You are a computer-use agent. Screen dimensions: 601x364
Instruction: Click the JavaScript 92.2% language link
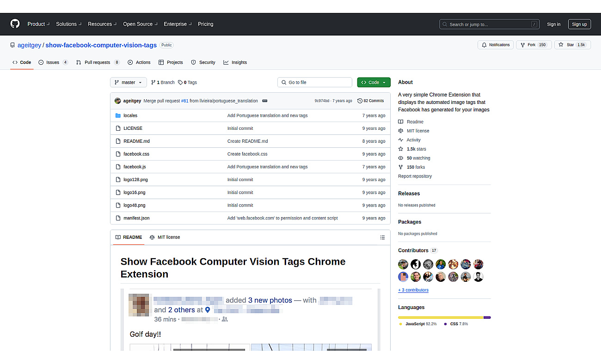pos(418,324)
